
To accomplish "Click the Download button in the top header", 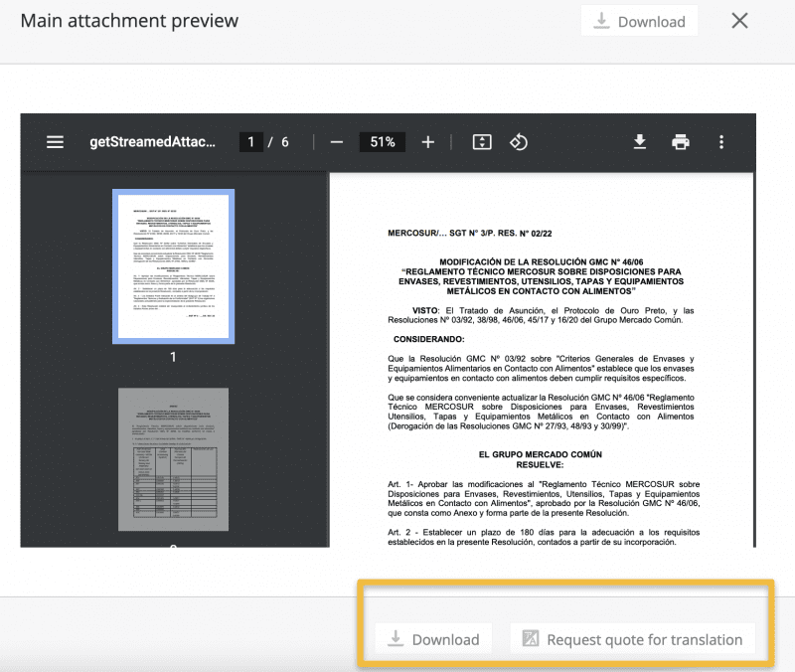I will click(639, 21).
